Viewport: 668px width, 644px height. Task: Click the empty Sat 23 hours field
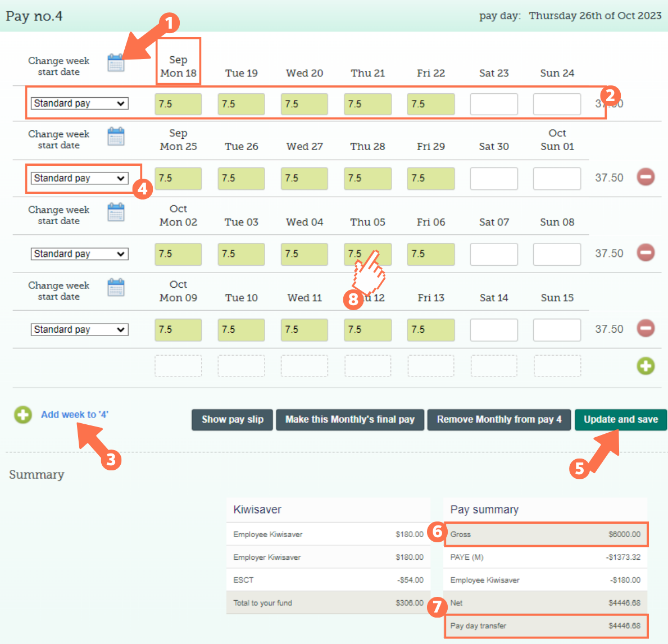pos(493,105)
